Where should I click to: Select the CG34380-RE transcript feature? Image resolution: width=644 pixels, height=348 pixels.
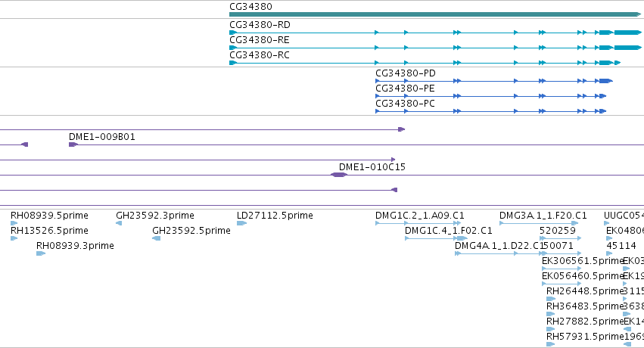(x=435, y=48)
